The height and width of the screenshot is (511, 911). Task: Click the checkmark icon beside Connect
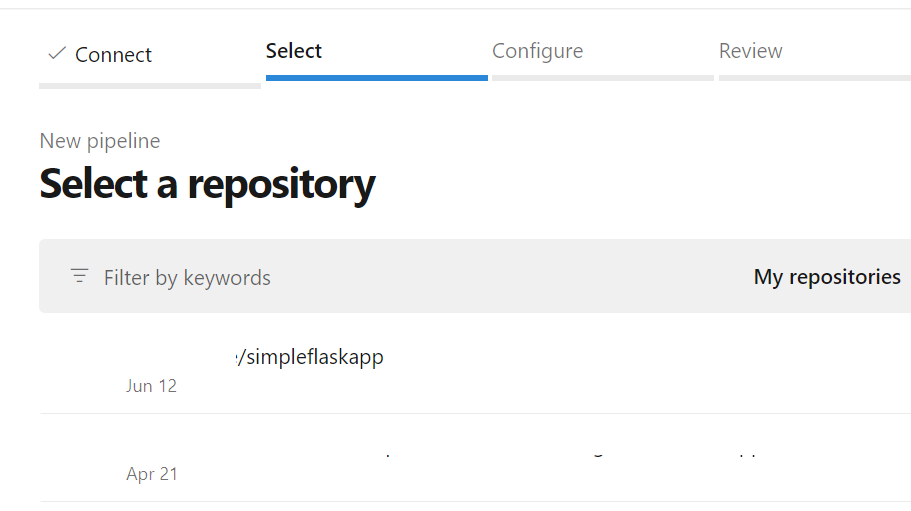[57, 54]
